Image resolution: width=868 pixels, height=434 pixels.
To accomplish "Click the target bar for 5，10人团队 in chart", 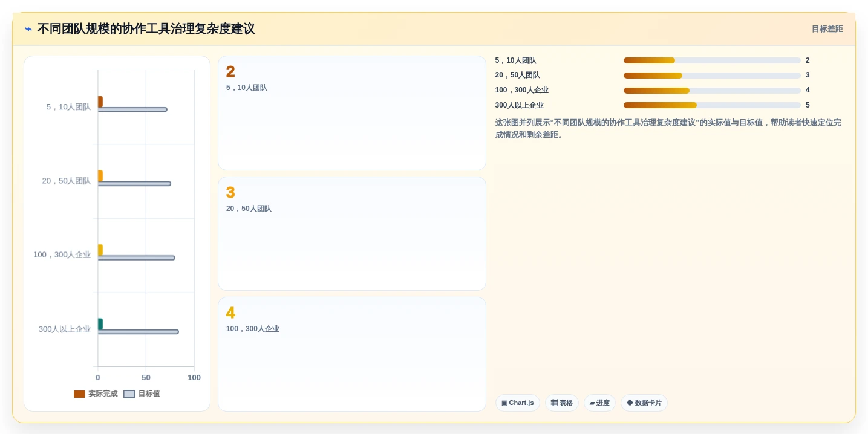I will point(132,109).
